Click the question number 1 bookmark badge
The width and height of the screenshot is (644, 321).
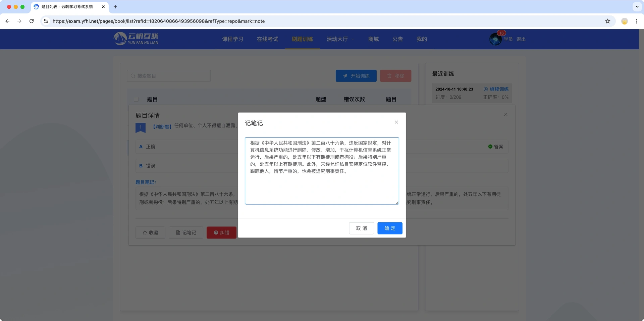(141, 128)
